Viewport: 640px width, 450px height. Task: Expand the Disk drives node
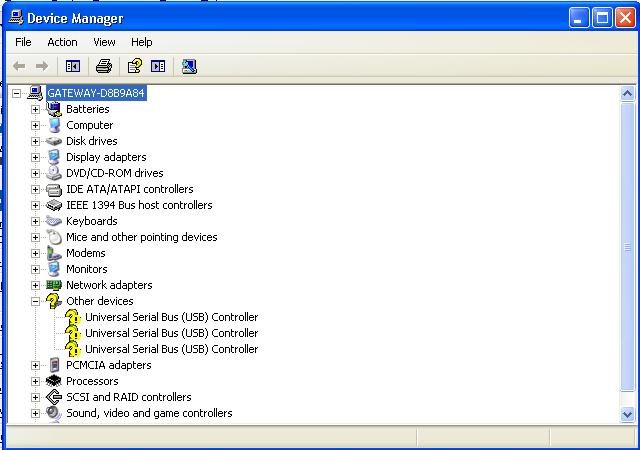point(36,141)
